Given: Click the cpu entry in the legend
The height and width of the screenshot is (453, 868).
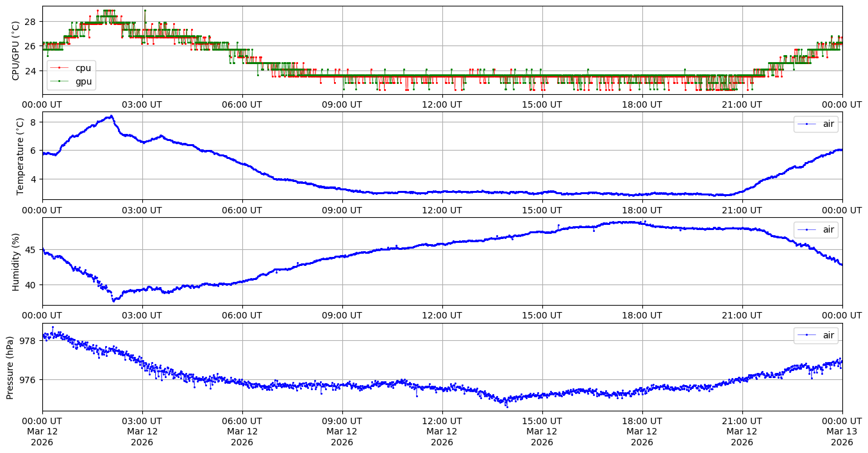Looking at the screenshot, I should tap(83, 69).
